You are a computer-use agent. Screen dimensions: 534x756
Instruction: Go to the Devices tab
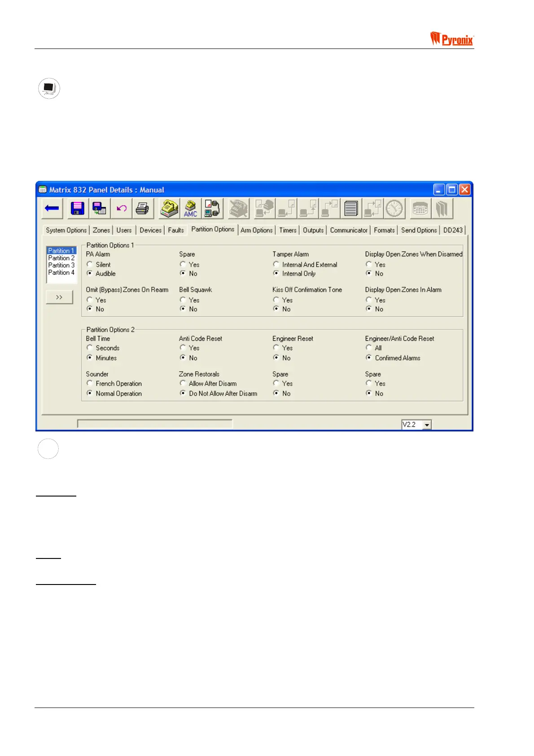pos(151,230)
